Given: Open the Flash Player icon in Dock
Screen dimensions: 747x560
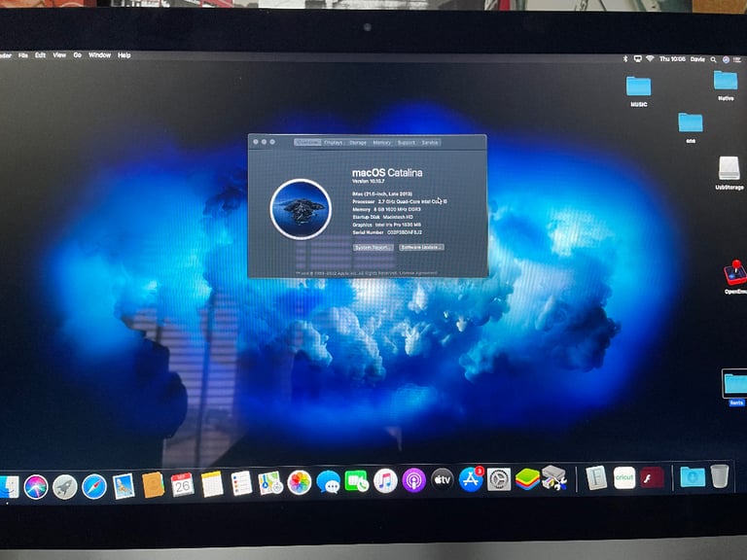Looking at the screenshot, I should pyautogui.click(x=652, y=477).
